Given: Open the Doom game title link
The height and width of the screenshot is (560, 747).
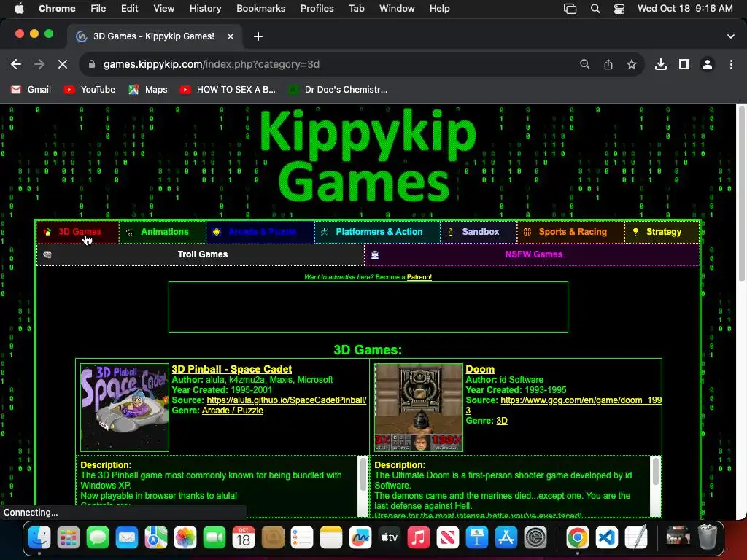Looking at the screenshot, I should pos(480,369).
